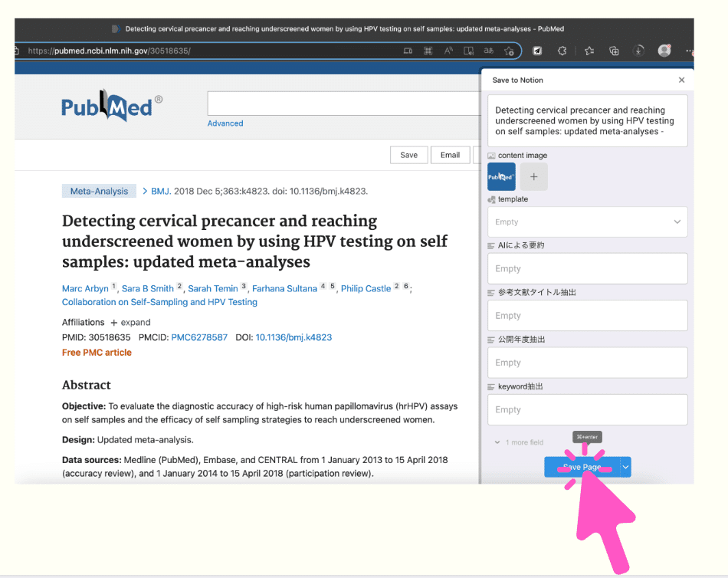Image resolution: width=728 pixels, height=578 pixels.
Task: Open the DOI 10.1136/bmj.k4823 link
Action: click(x=293, y=337)
